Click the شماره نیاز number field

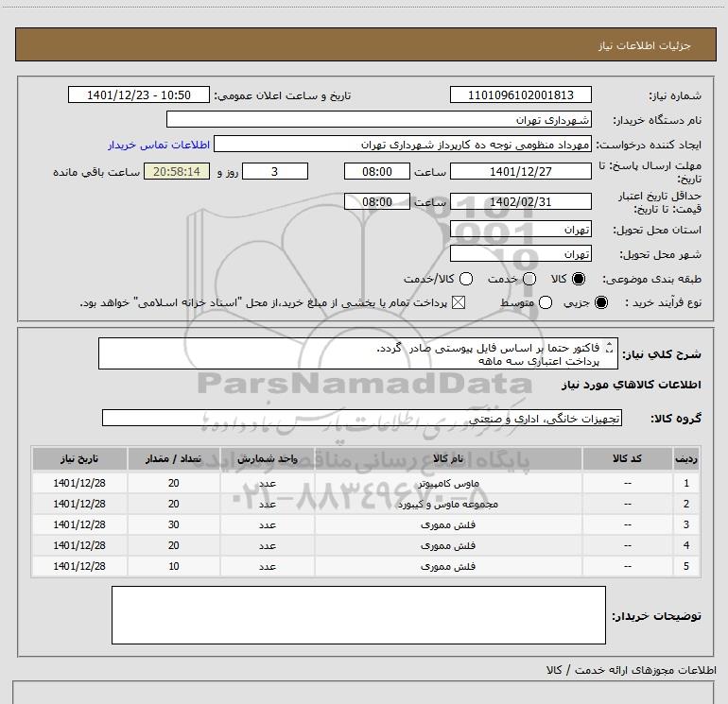click(520, 94)
